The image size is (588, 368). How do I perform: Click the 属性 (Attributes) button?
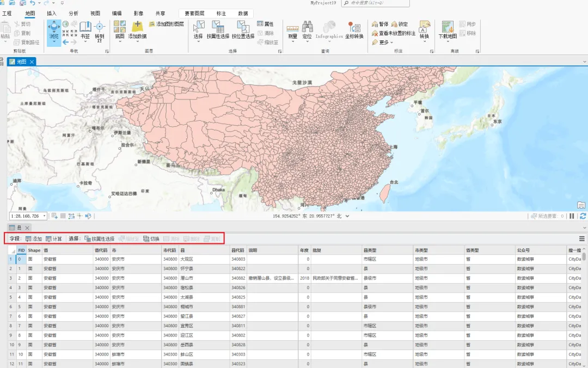point(266,24)
